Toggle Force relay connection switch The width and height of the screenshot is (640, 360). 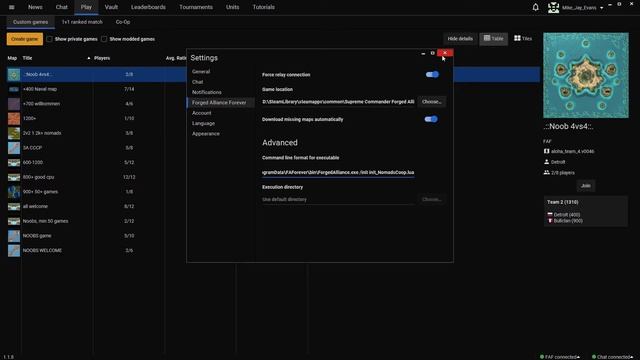pyautogui.click(x=432, y=74)
